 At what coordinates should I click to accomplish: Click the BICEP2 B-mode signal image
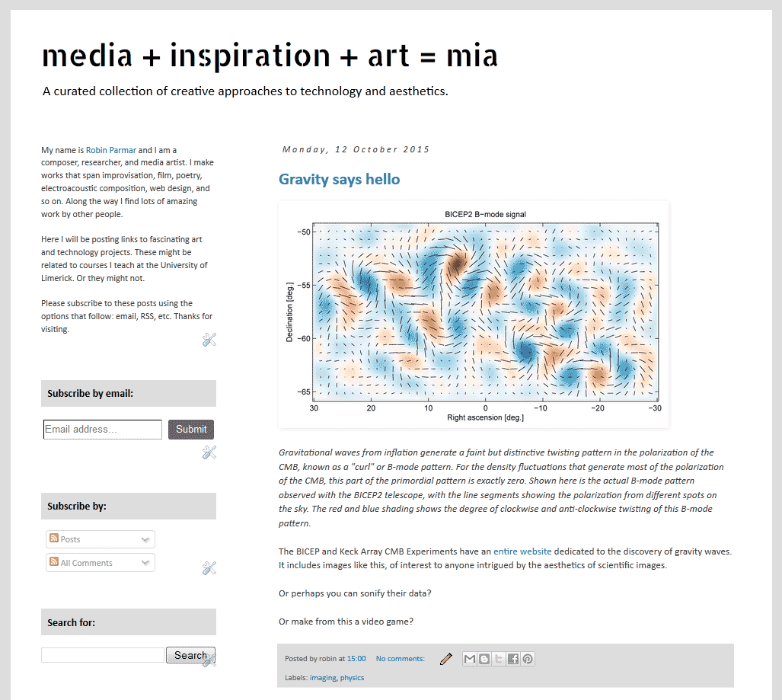(x=474, y=315)
